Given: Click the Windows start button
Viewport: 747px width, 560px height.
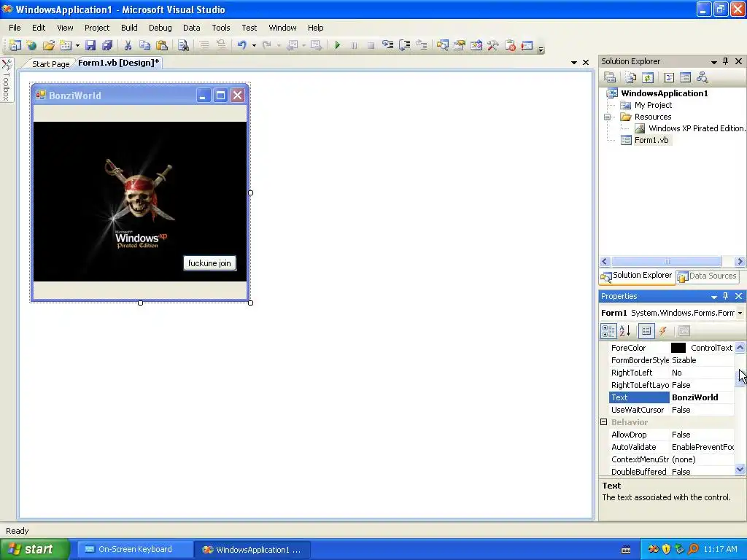Looking at the screenshot, I should (34, 549).
